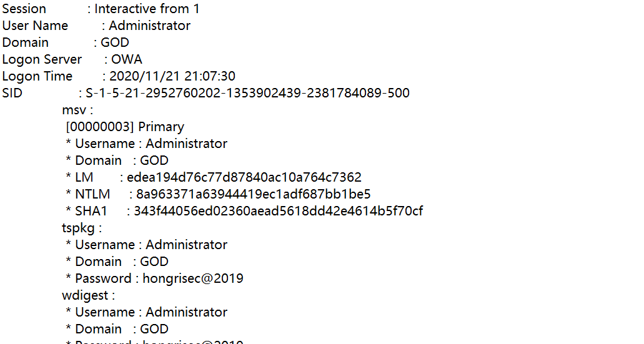Click the Username Administrator line under wdigest
This screenshot has width=644, height=344.
coord(147,312)
